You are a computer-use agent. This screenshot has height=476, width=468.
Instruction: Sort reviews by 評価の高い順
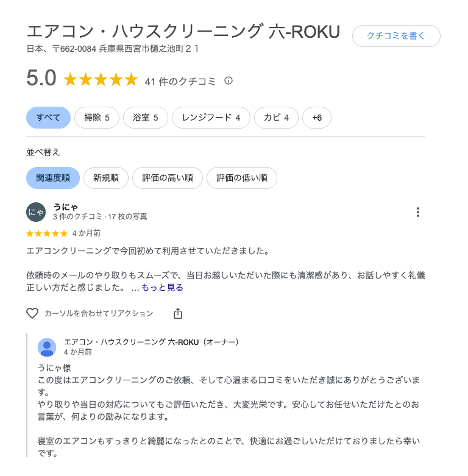[x=168, y=178]
